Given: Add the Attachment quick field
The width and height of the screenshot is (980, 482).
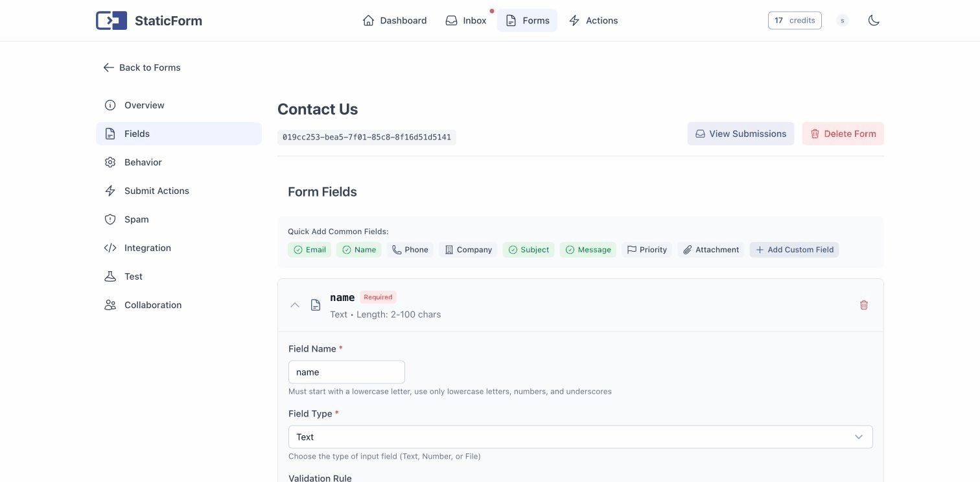Looking at the screenshot, I should (710, 249).
